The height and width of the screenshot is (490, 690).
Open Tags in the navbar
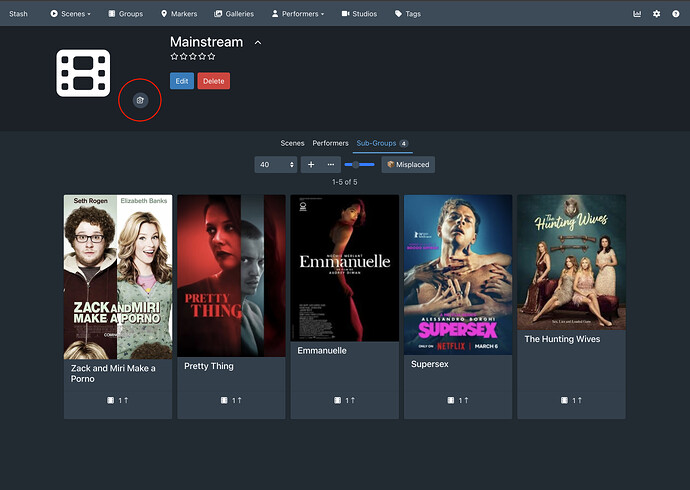[408, 14]
